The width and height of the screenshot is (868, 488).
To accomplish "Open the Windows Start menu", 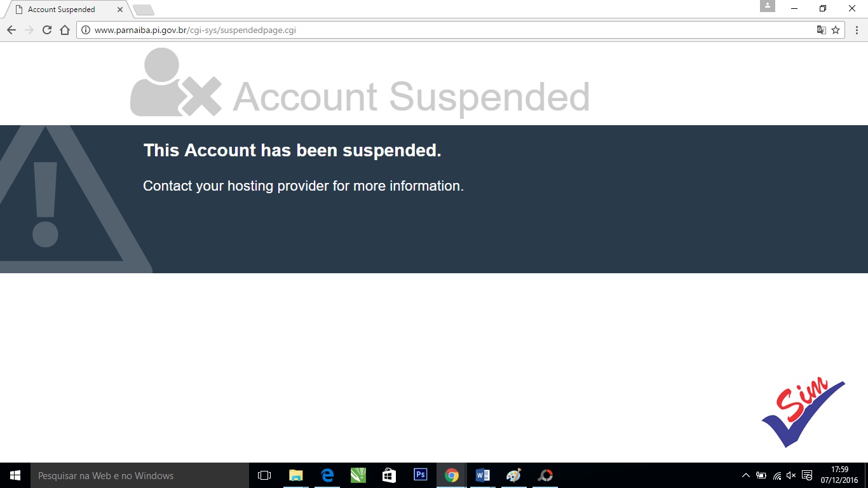I will point(15,475).
